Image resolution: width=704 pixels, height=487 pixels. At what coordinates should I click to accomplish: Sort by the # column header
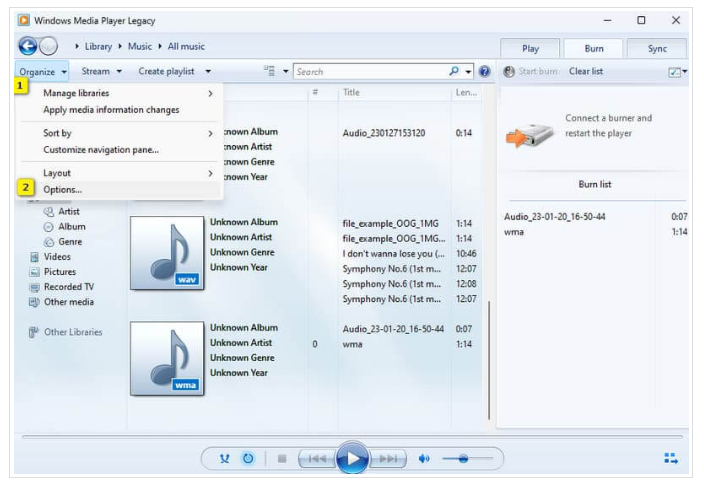pyautogui.click(x=315, y=92)
